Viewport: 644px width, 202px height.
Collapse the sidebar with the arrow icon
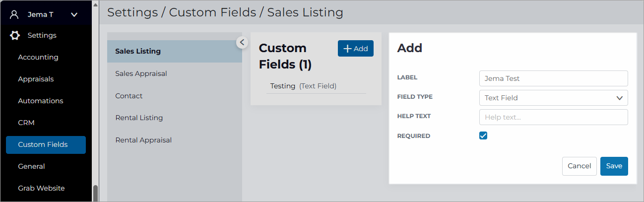(x=242, y=42)
